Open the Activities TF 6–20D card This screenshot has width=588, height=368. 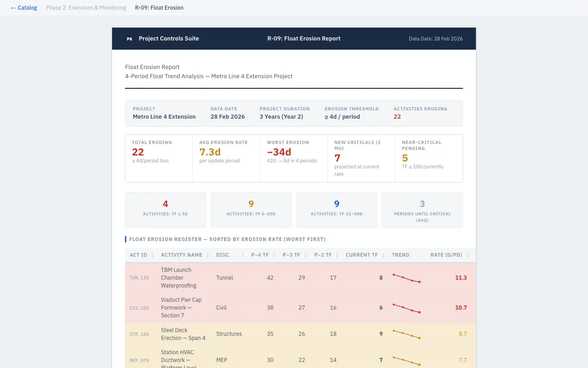(251, 210)
